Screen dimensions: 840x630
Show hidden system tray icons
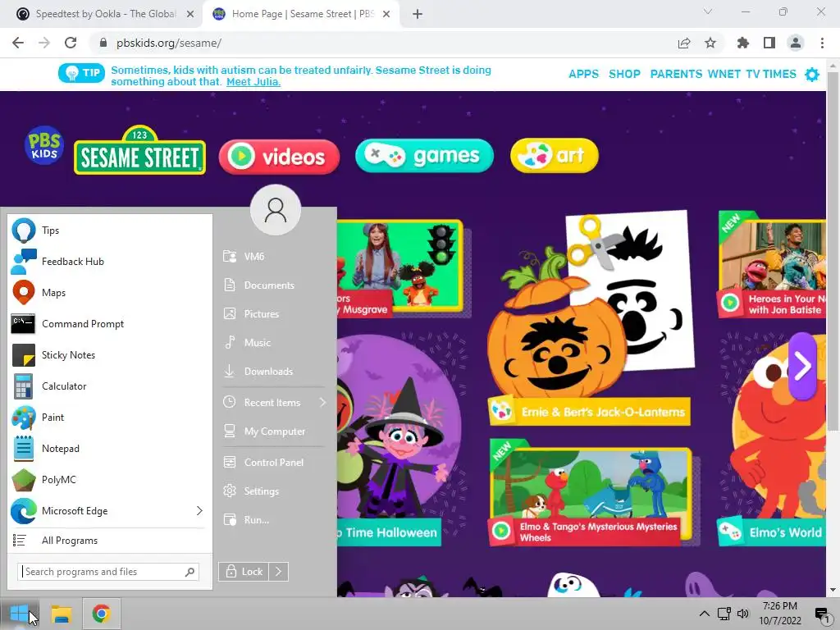(x=705, y=614)
